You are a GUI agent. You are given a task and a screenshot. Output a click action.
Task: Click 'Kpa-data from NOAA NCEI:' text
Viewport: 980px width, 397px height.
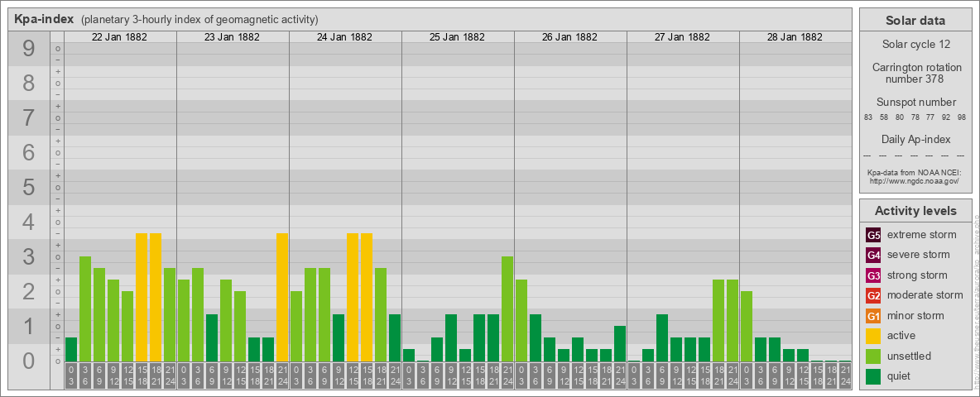915,172
